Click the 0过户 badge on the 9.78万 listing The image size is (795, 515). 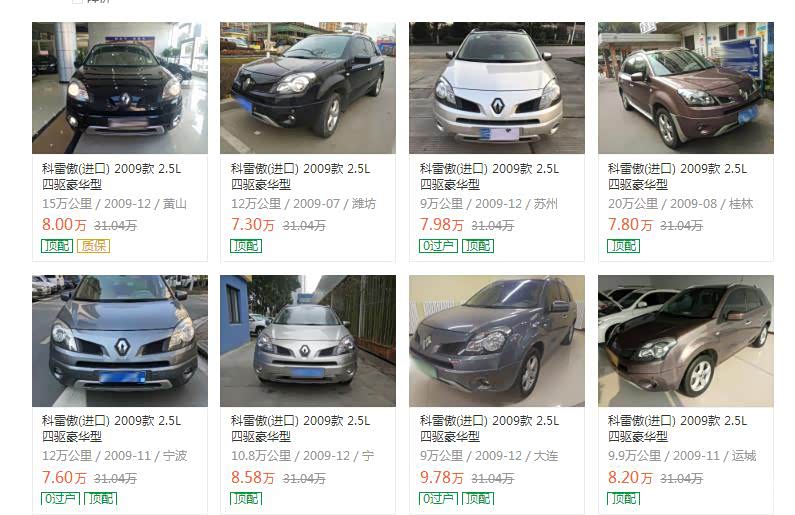coord(439,499)
